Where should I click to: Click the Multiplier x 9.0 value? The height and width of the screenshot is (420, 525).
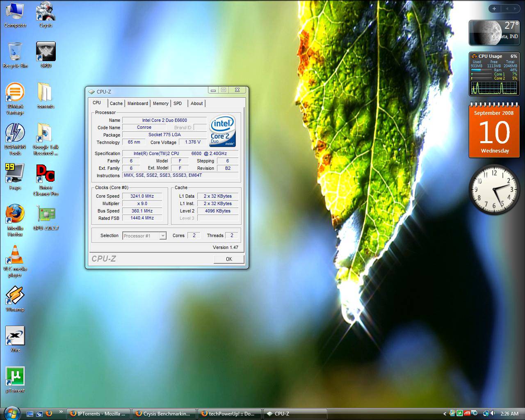pos(142,203)
